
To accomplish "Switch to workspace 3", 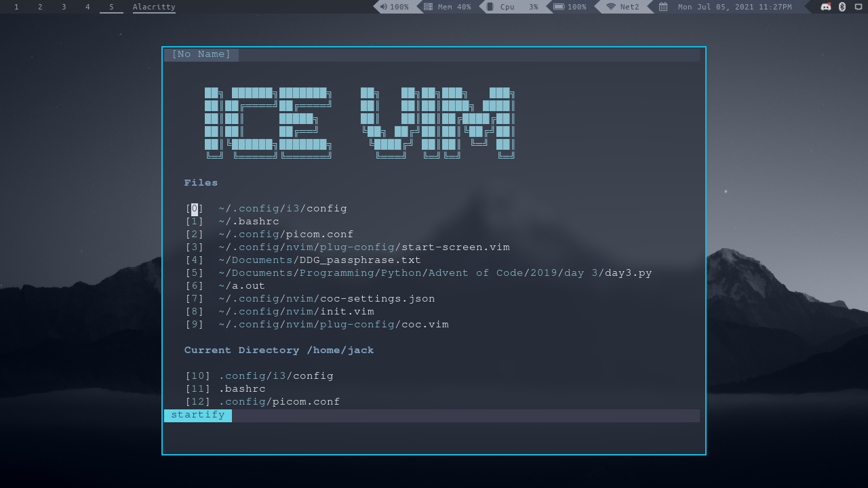I will pos(64,7).
